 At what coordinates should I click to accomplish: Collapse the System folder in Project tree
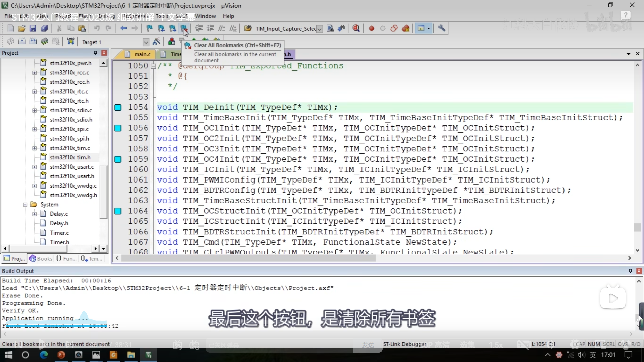click(x=25, y=205)
